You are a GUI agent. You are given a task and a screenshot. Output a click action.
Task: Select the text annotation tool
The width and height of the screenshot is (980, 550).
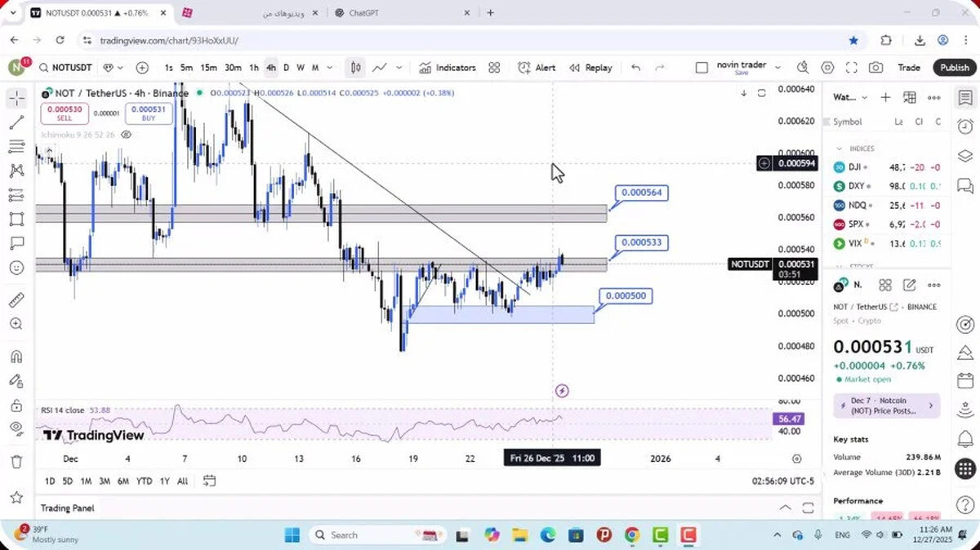(16, 243)
